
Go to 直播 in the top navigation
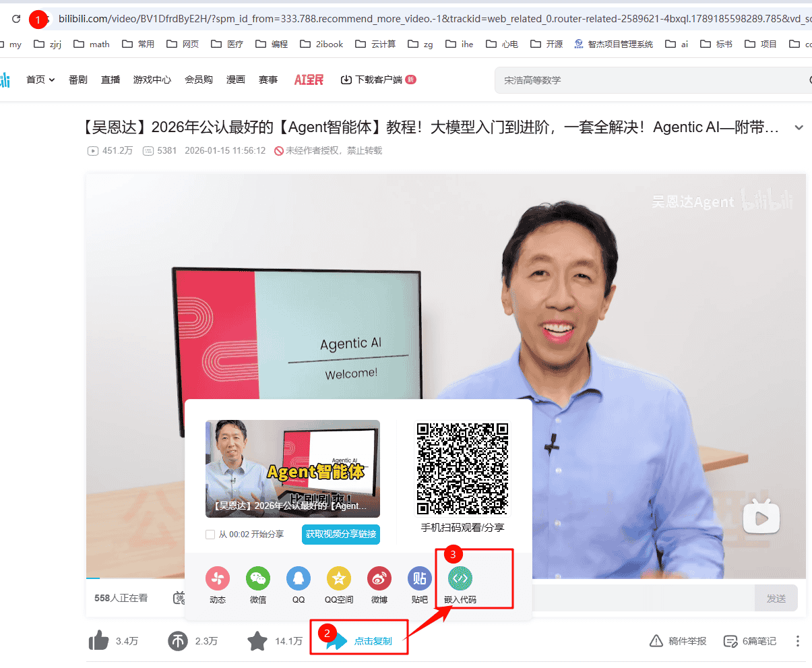pyautogui.click(x=111, y=80)
